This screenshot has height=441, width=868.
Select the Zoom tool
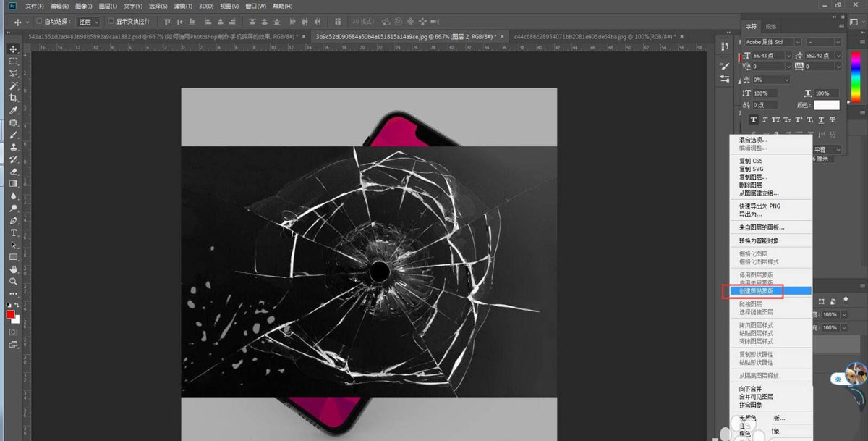[13, 281]
